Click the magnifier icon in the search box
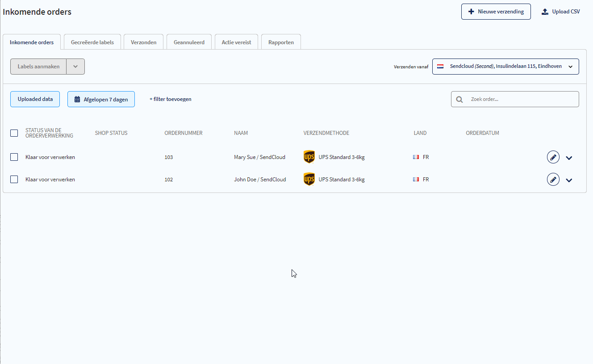593x364 pixels. pos(459,99)
